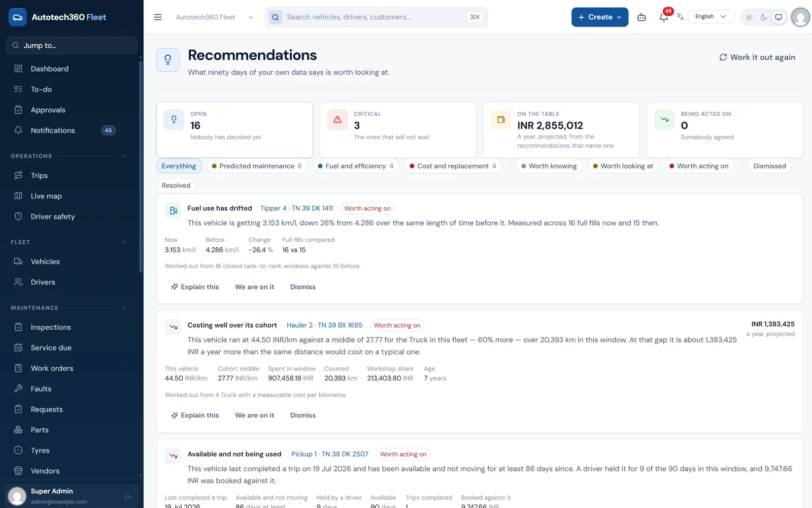The height and width of the screenshot is (508, 812).
Task: Click the translate language icon
Action: tap(681, 17)
